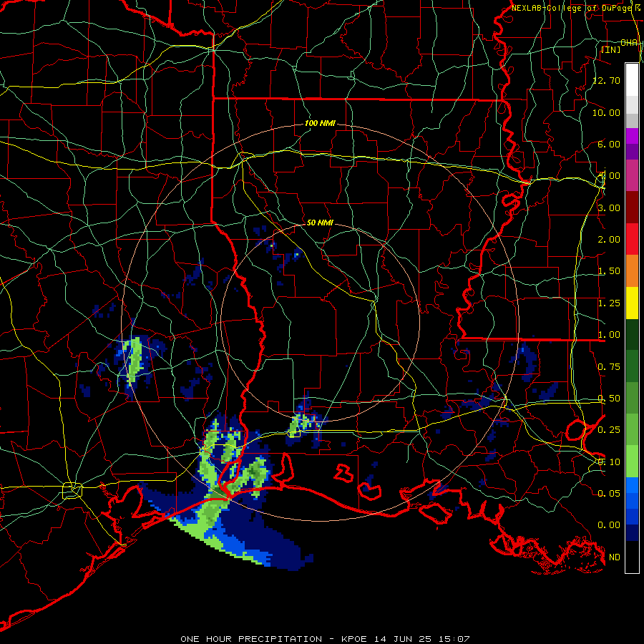Select the orange 1.50 legend swatch
Viewport: 644px width, 644px height.
click(x=632, y=271)
